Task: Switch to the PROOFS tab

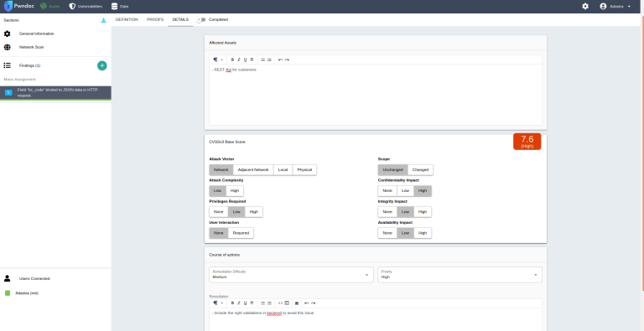Action: tap(155, 20)
